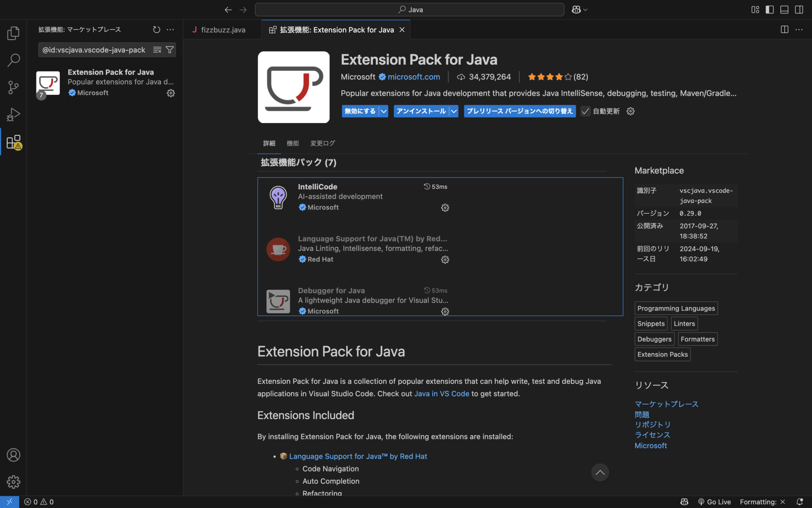Click the extension search input field
Viewport: 812px width, 508px height.
pyautogui.click(x=95, y=50)
